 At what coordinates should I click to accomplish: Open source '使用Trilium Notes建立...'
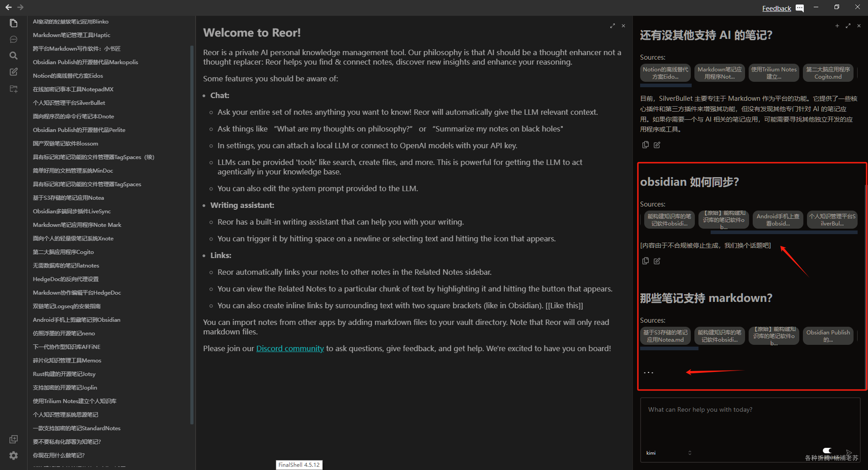point(774,73)
